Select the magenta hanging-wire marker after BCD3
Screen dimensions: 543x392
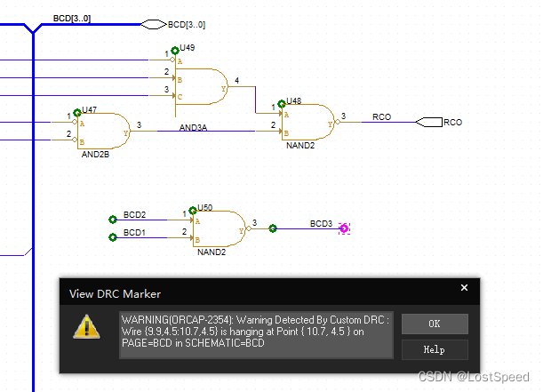345,228
